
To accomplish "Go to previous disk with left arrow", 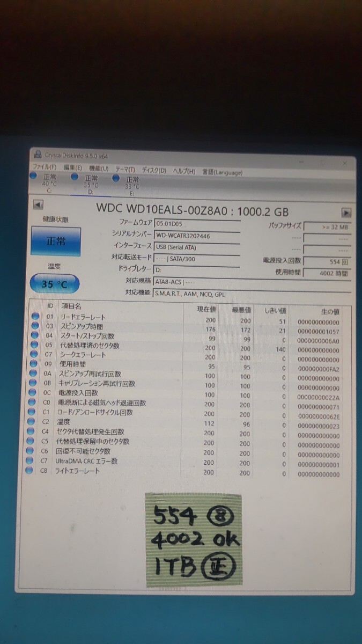I will tap(38, 204).
